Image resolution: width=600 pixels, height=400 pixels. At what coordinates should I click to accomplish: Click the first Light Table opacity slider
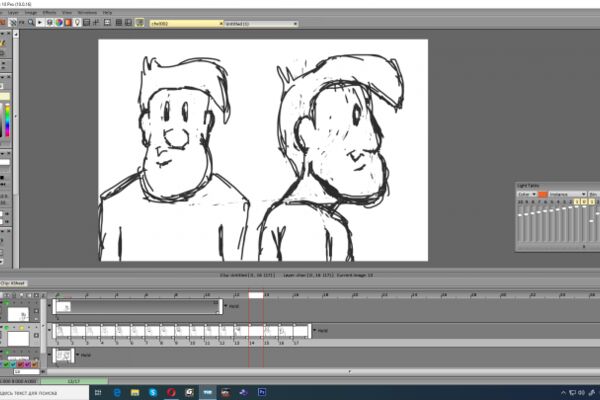(520, 224)
